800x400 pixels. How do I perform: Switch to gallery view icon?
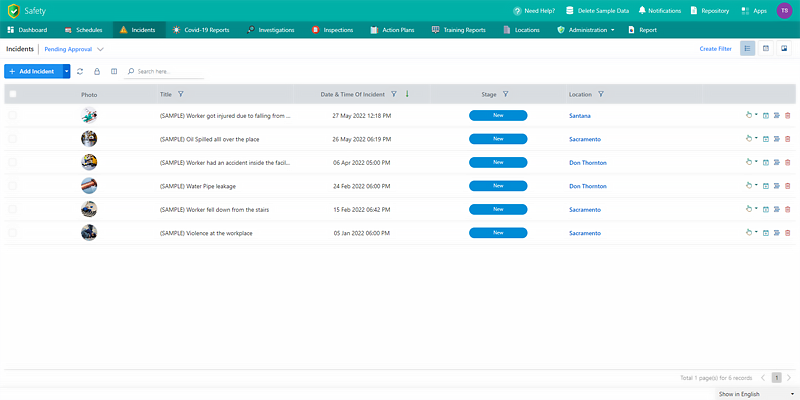[784, 48]
